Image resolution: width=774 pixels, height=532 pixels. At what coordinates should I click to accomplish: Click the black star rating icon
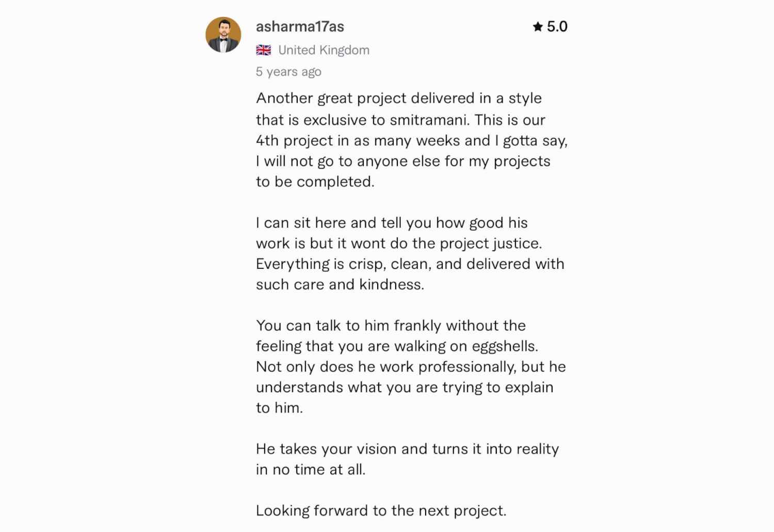tap(538, 27)
